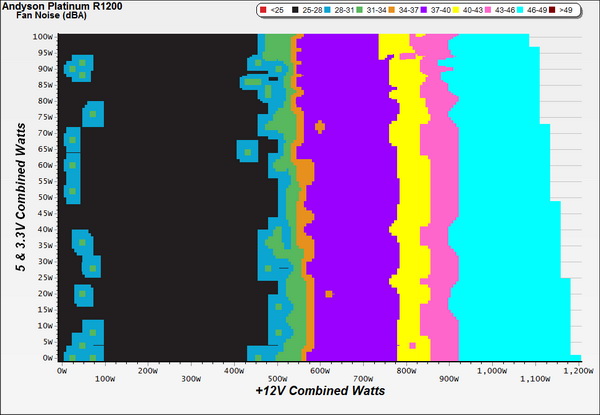
Task: Click the pink 43-46 legend swatch
Action: coord(488,10)
